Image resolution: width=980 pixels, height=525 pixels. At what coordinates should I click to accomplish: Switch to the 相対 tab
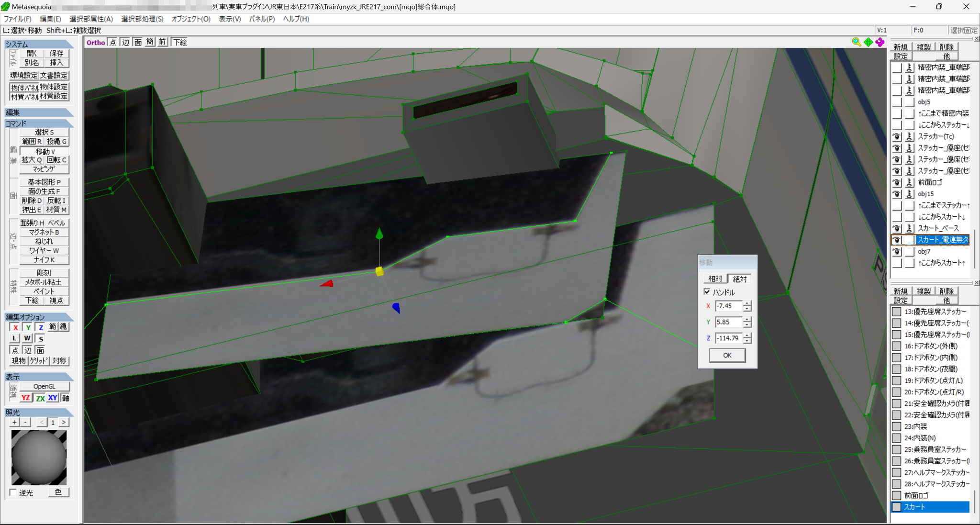click(715, 279)
